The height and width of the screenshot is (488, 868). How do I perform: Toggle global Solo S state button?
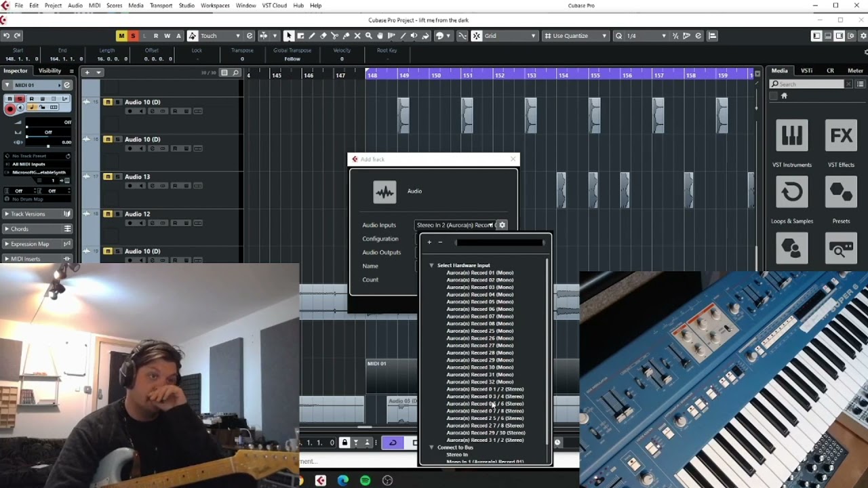pyautogui.click(x=133, y=36)
